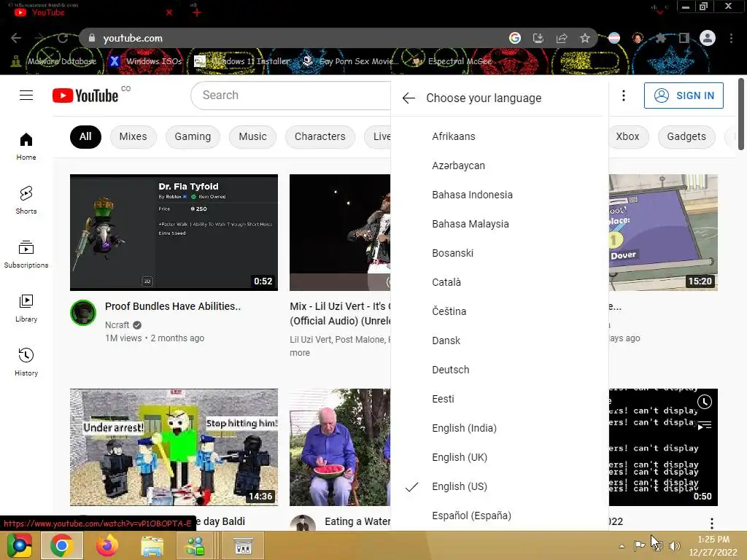Select the Music filter chip
Viewport: 747px width, 560px height.
[252, 136]
